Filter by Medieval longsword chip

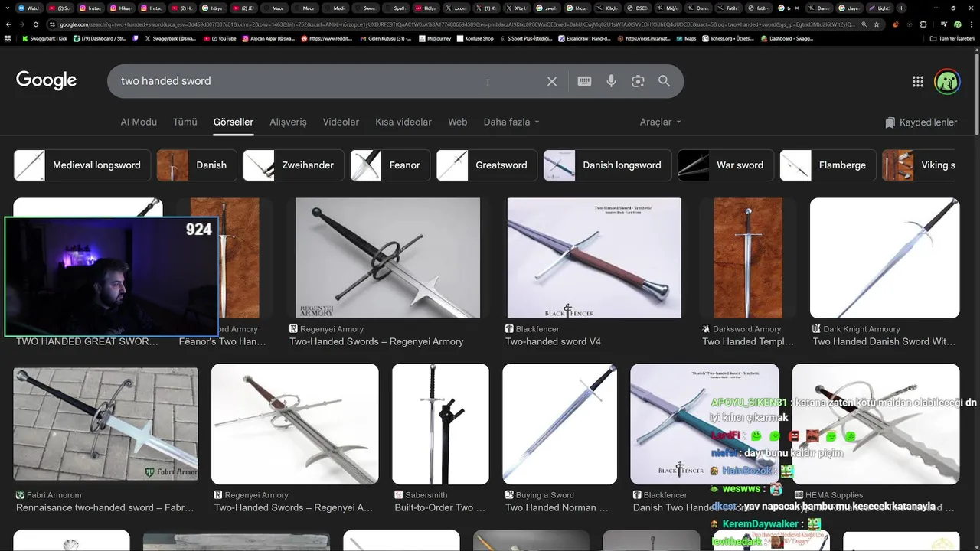point(81,165)
